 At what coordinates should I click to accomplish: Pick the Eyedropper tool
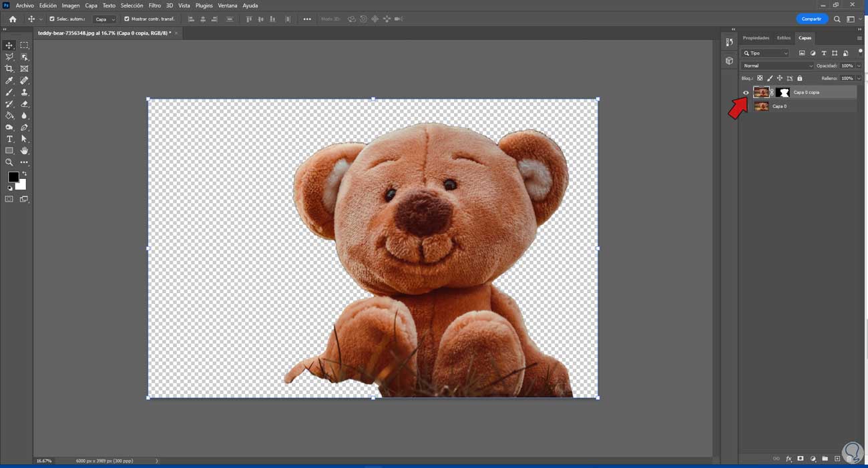(9, 81)
